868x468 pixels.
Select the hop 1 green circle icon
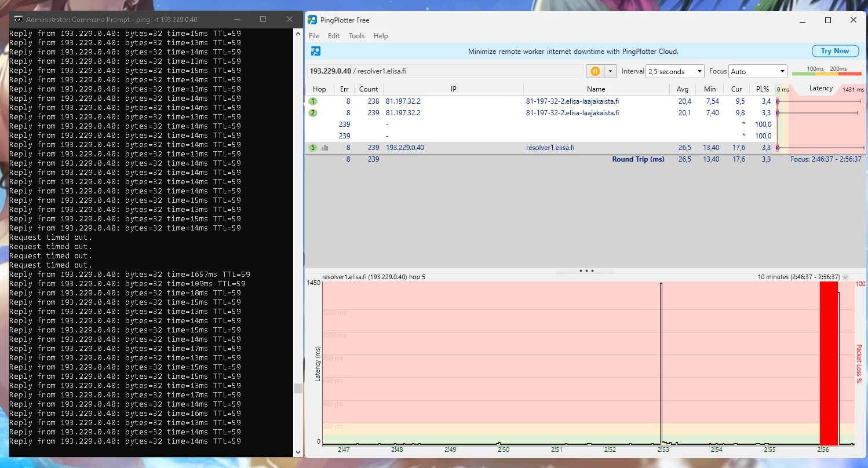(x=313, y=101)
